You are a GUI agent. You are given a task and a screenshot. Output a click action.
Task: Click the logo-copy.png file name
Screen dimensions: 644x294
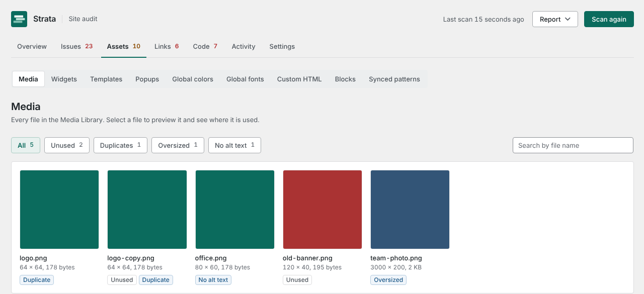131,258
